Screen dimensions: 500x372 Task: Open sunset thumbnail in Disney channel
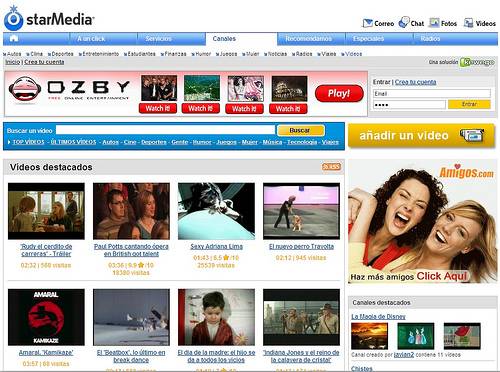pos(369,336)
